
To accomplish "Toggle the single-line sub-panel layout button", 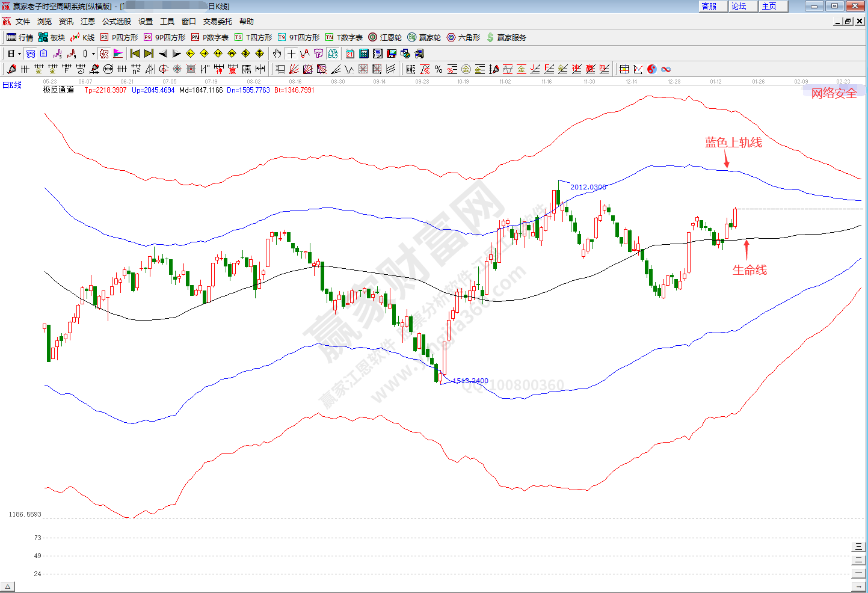I will pyautogui.click(x=858, y=573).
